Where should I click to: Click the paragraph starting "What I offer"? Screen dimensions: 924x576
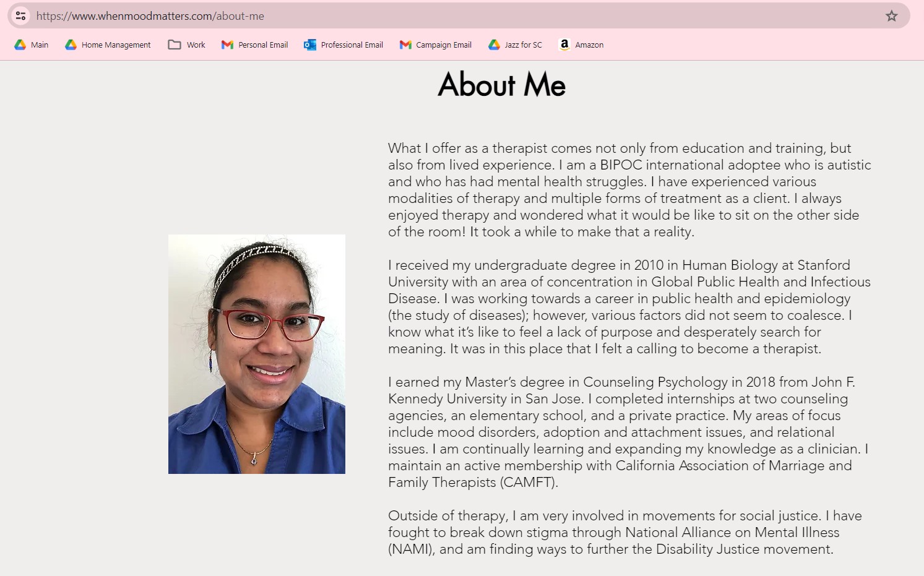(x=628, y=190)
